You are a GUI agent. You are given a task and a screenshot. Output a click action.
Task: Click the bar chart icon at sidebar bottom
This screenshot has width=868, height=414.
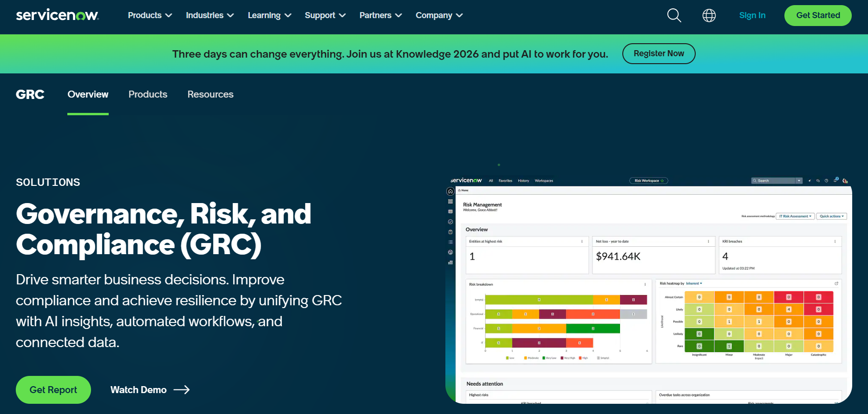pos(450,263)
